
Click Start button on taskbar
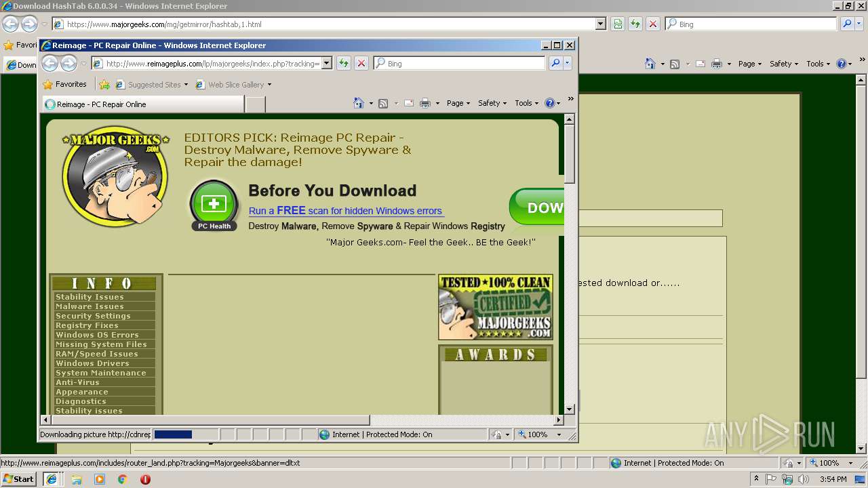pyautogui.click(x=19, y=479)
